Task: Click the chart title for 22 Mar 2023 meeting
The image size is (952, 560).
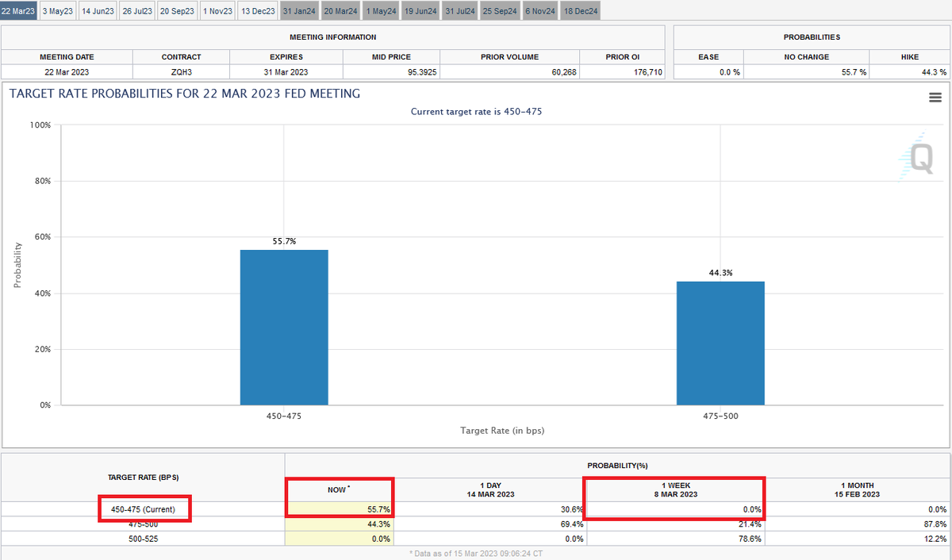Action: pyautogui.click(x=185, y=94)
